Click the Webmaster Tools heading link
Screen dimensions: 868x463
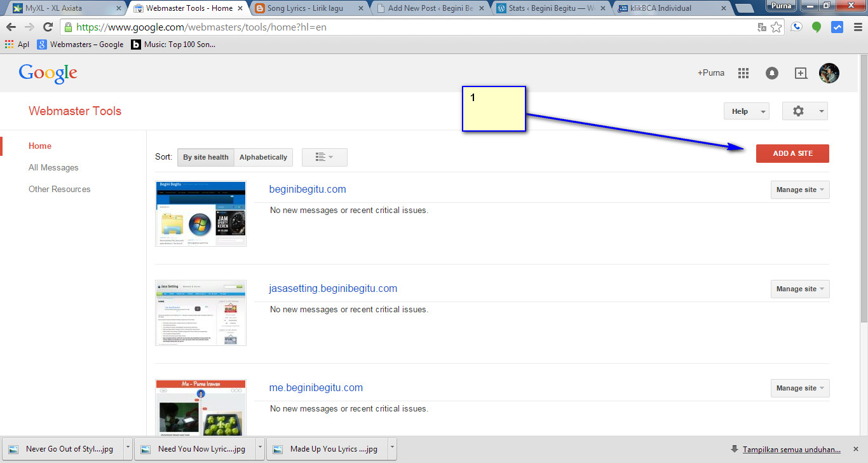(75, 111)
